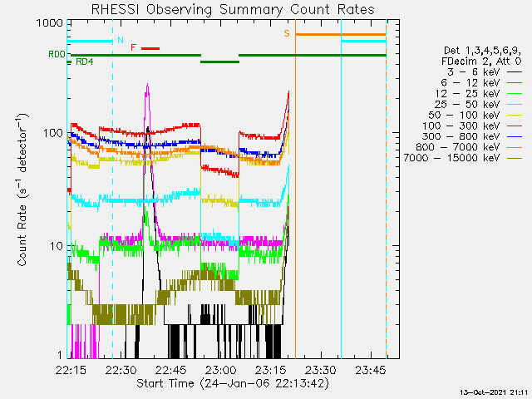Click the olive 7000 - 15000 keV legend line
The width and height of the screenshot is (532, 399).
coord(515,158)
